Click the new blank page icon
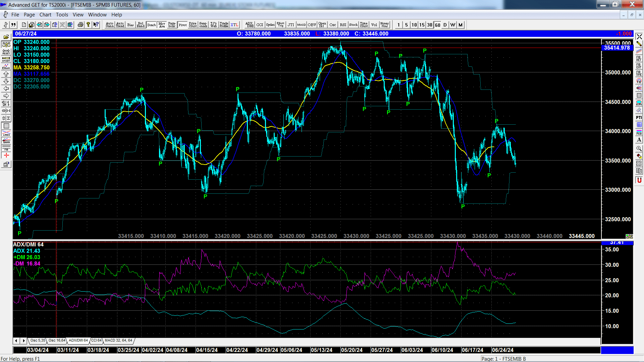The image size is (644, 362). 23,25
